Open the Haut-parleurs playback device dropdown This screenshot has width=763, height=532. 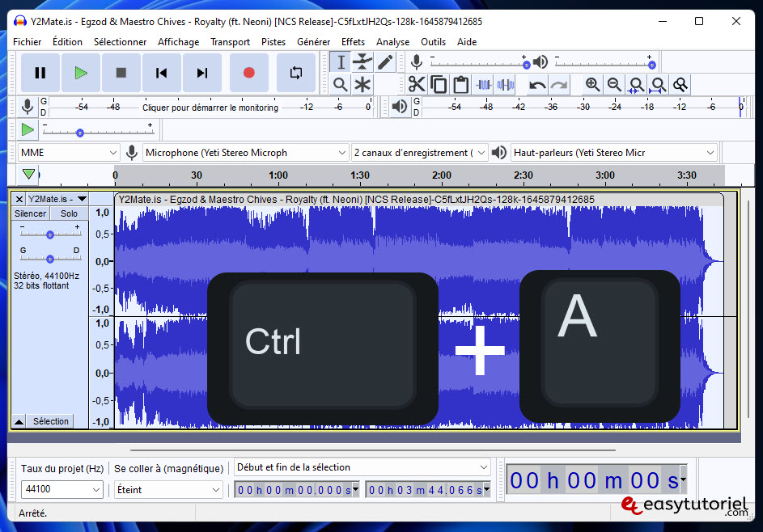tap(613, 153)
